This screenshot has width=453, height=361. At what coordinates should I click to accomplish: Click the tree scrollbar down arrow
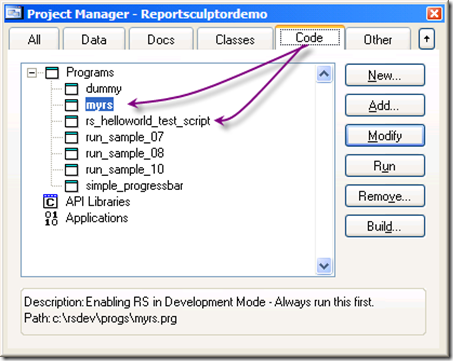[x=324, y=266]
